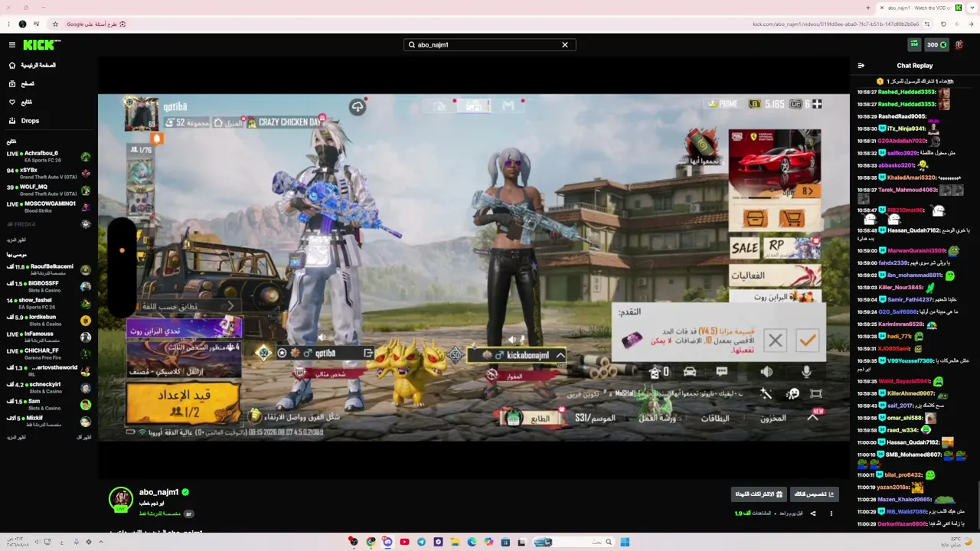Image resolution: width=980 pixels, height=551 pixels.
Task: Expand the in-game bottom menu chevron
Action: click(x=812, y=418)
